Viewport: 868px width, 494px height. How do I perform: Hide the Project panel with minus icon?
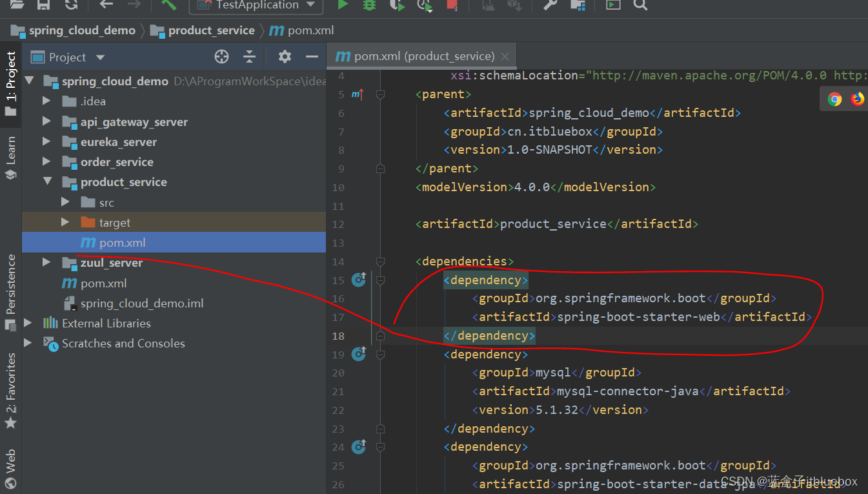pos(312,57)
